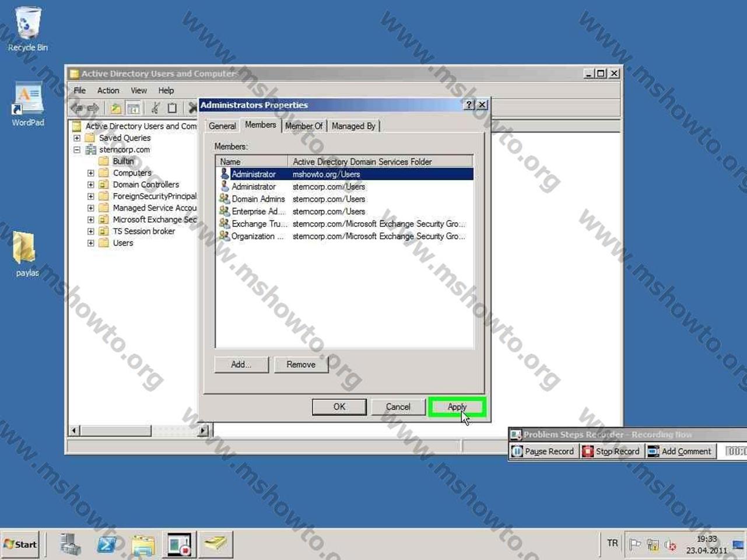Viewport: 747px width, 560px height.
Task: Open the View menu
Action: pyautogui.click(x=139, y=90)
